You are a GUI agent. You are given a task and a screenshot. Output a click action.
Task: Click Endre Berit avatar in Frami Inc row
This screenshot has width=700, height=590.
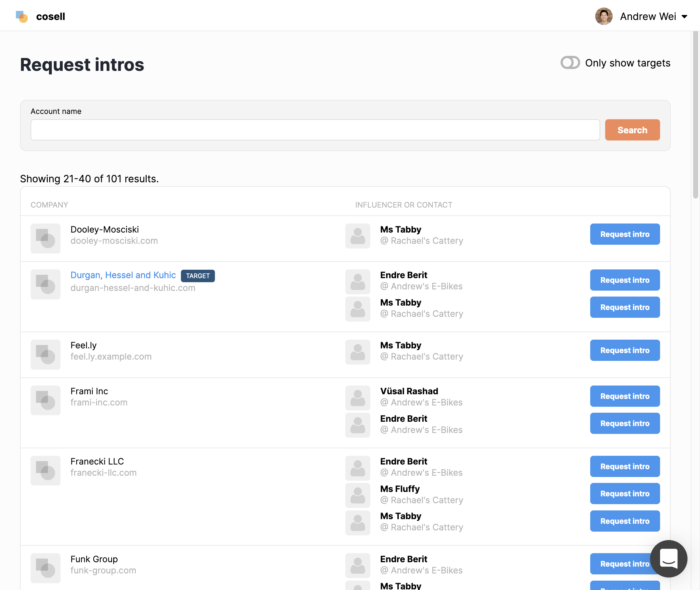click(357, 425)
